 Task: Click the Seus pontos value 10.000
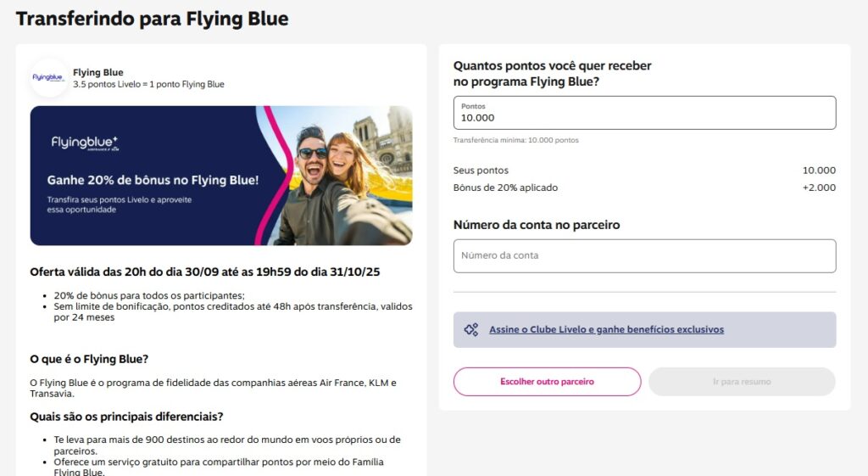[x=819, y=171]
